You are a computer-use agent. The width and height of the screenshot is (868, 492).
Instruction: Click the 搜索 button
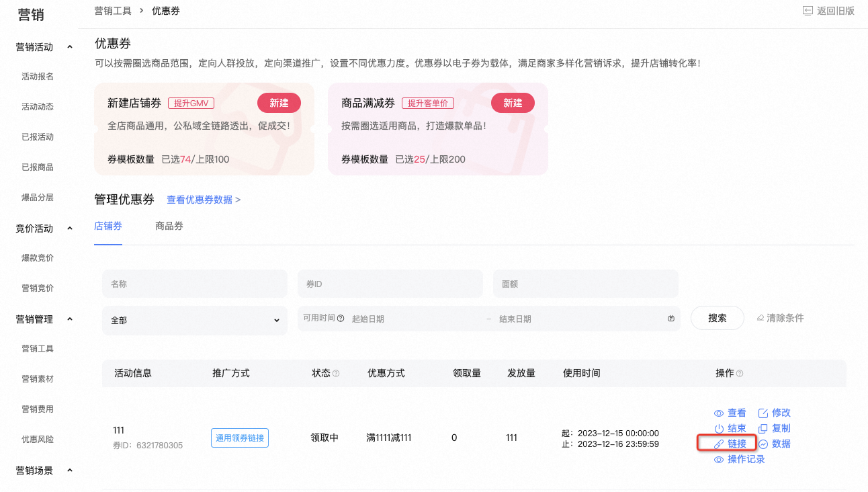coord(718,318)
